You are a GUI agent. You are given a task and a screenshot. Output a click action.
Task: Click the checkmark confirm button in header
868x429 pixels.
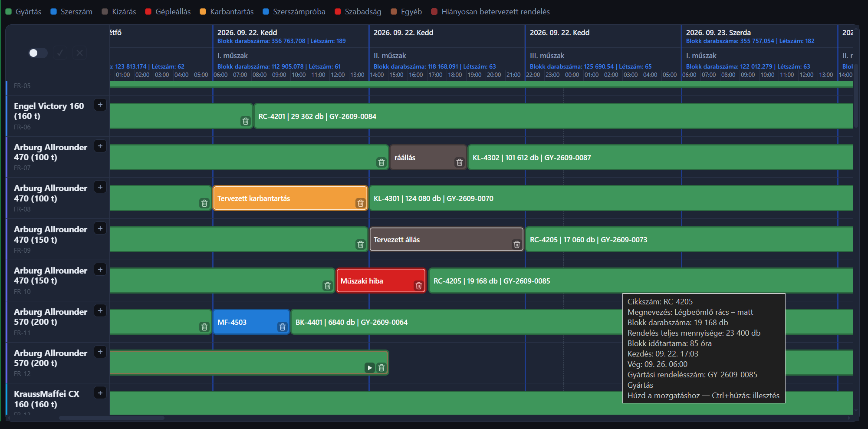(60, 53)
